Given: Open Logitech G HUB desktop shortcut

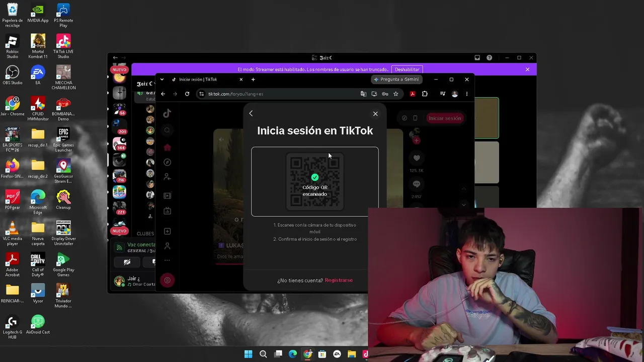Looking at the screenshot, I should (12, 327).
